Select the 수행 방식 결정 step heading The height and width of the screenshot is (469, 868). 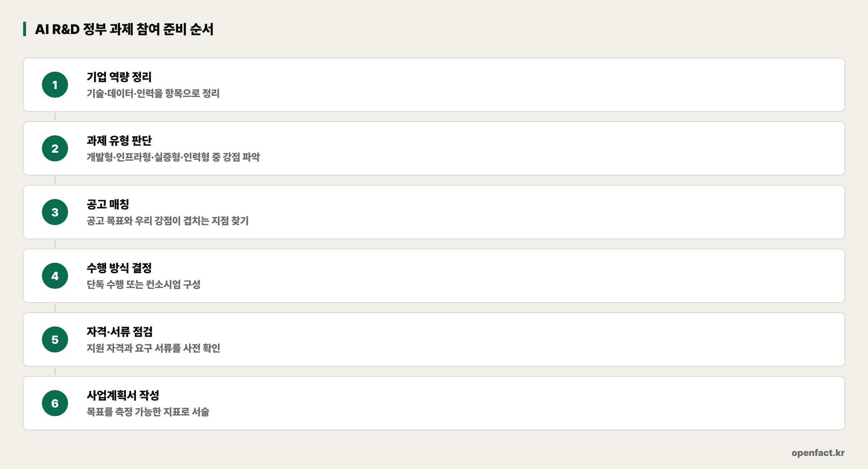click(x=119, y=268)
